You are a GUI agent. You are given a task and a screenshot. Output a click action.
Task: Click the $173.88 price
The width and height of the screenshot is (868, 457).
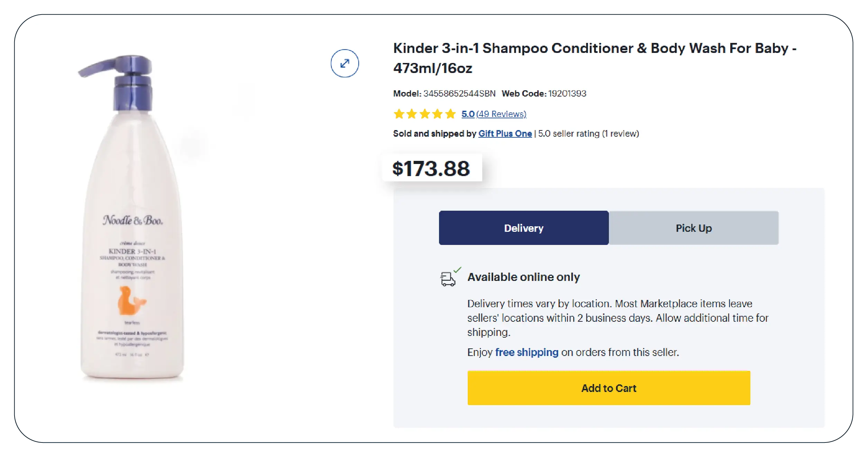[431, 168]
